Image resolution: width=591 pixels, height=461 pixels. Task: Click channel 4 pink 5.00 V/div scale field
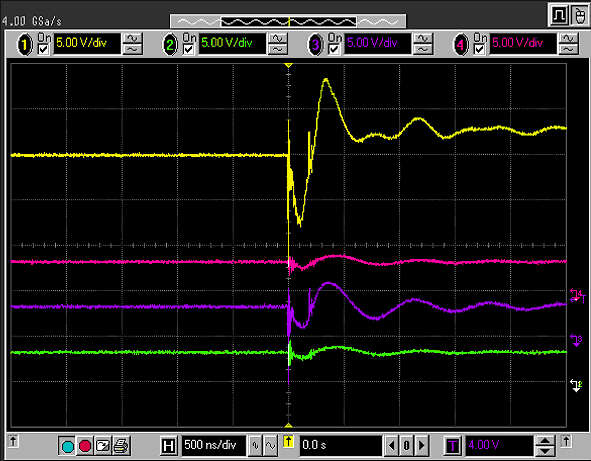(523, 43)
